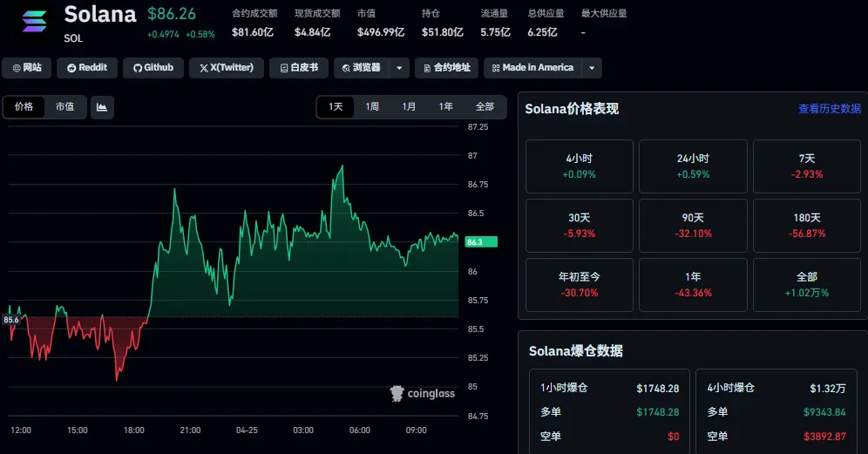Viewport: 868px width, 454px height.
Task: Click the 30天 -5.93% performance card
Action: [579, 226]
